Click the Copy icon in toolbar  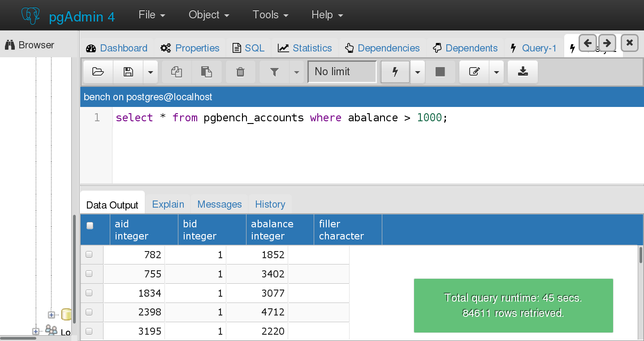pos(177,72)
